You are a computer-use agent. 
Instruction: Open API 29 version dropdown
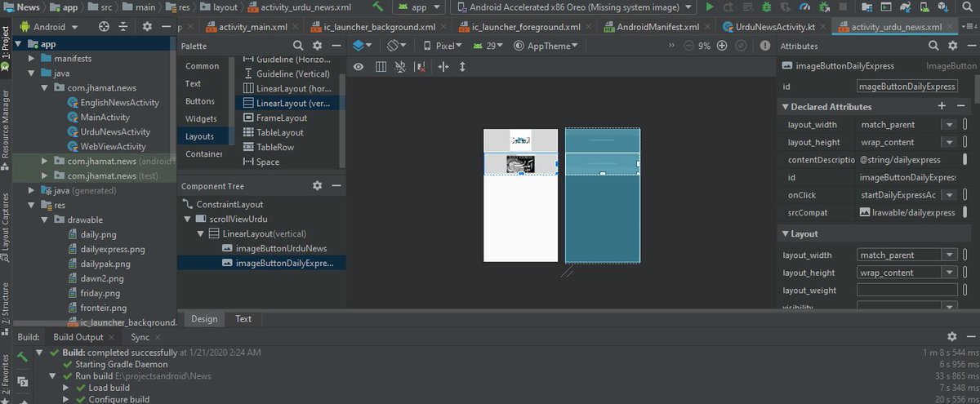[490, 46]
